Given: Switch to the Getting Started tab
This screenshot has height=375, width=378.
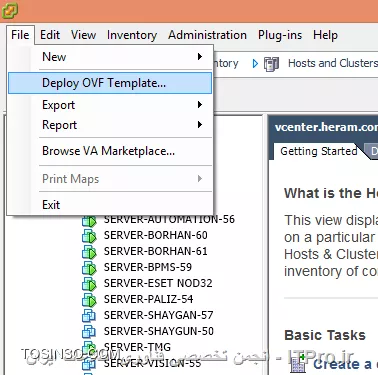Looking at the screenshot, I should (318, 151).
